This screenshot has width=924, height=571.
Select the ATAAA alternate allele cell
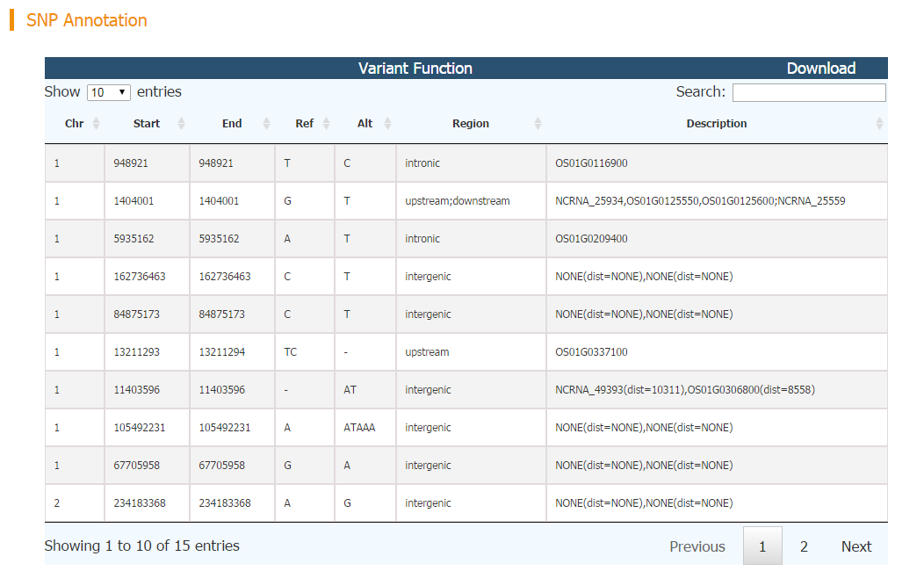359,427
